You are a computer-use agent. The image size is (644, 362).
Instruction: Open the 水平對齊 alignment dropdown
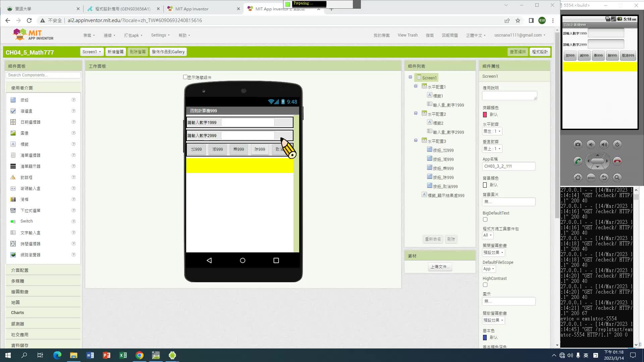click(x=492, y=131)
